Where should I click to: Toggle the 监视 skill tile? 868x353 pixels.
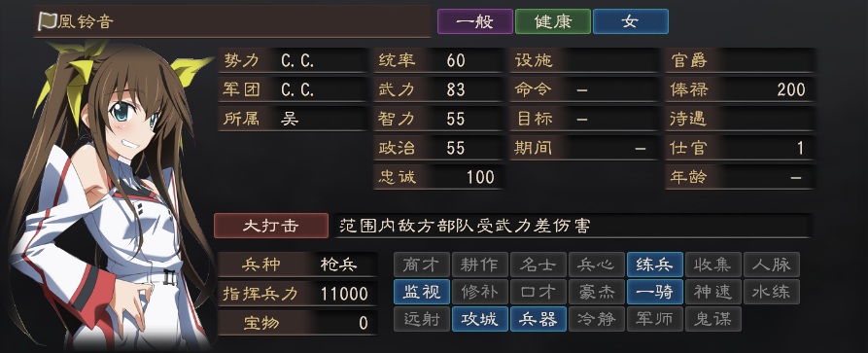tap(422, 292)
